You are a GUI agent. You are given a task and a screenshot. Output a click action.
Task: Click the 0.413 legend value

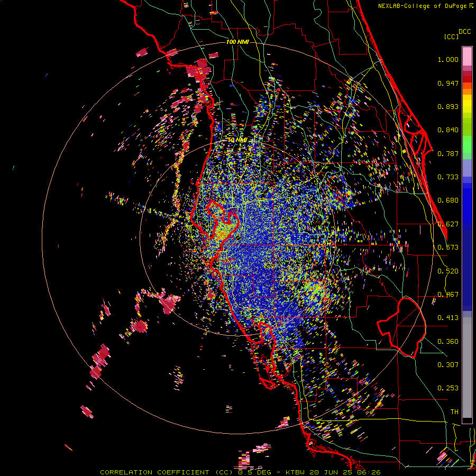[448, 318]
